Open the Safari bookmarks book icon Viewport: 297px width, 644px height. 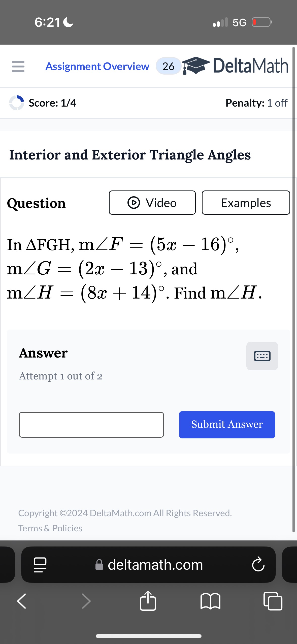[x=210, y=601]
